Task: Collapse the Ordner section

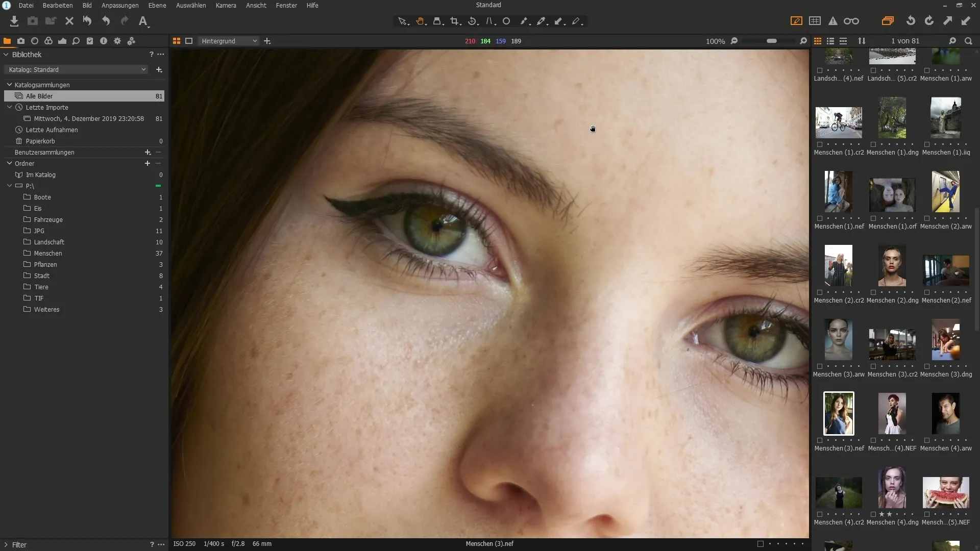Action: coord(9,163)
